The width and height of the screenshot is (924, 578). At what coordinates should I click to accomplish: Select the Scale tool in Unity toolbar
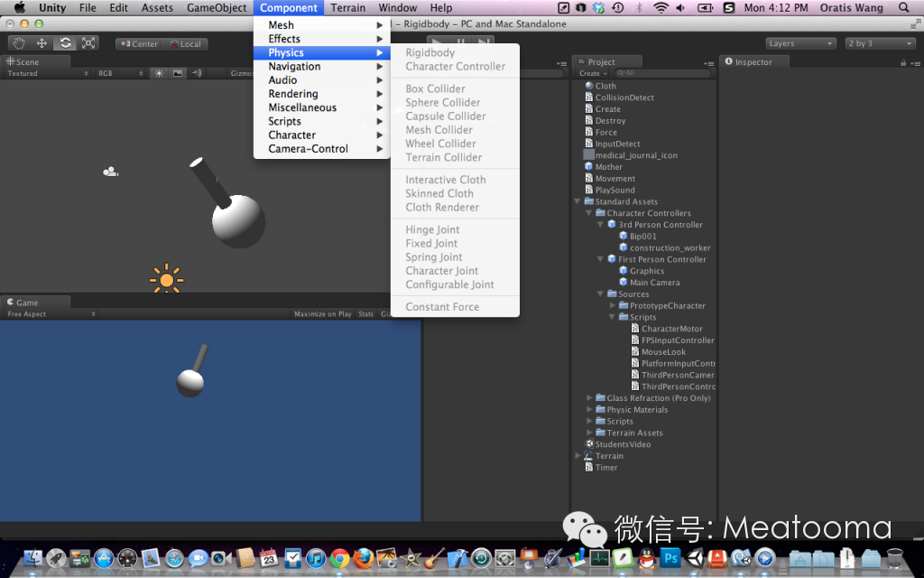[x=88, y=43]
